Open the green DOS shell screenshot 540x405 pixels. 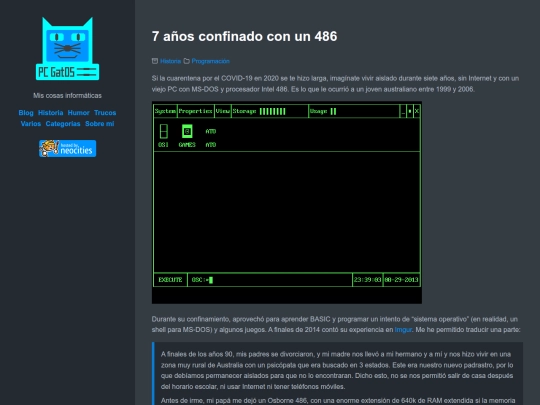pyautogui.click(x=287, y=202)
